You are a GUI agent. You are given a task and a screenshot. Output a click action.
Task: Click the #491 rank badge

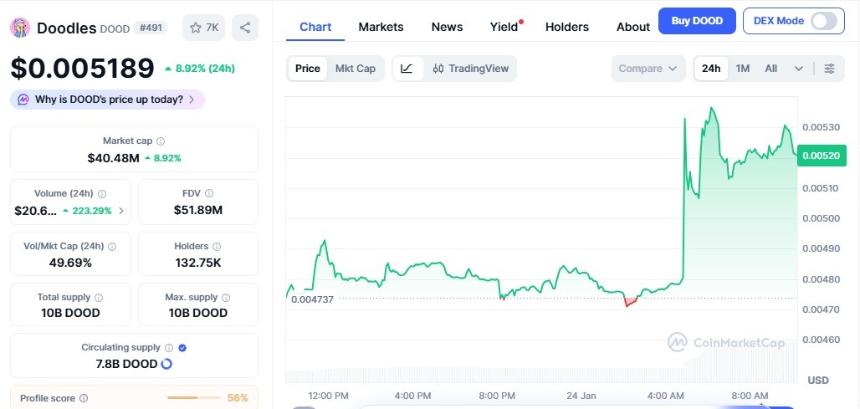click(150, 27)
